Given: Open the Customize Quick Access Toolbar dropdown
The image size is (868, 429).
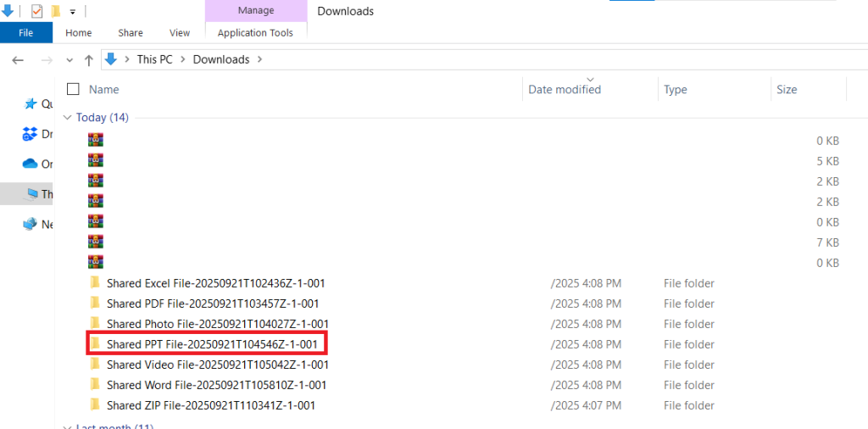Looking at the screenshot, I should coord(73,12).
